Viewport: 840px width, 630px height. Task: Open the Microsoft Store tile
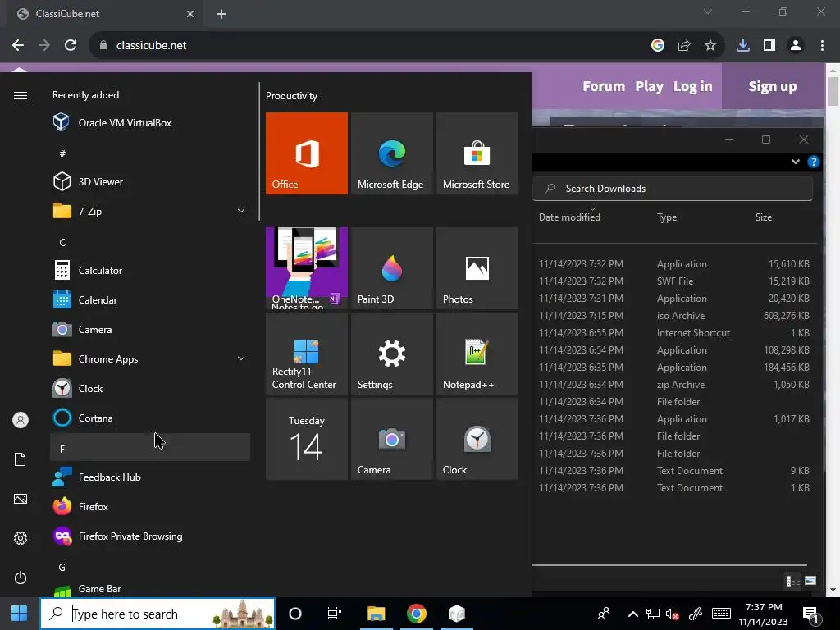click(x=477, y=153)
